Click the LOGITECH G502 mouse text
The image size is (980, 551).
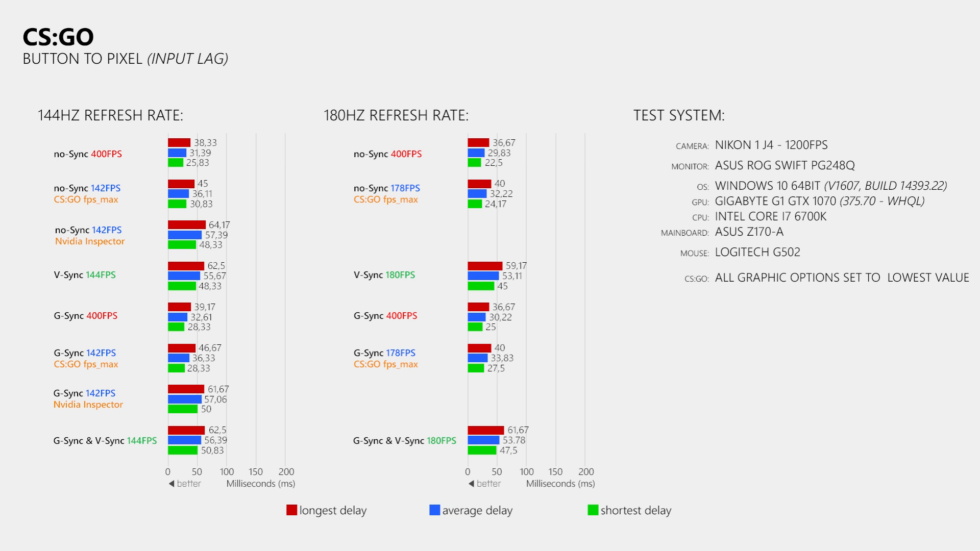pos(757,252)
